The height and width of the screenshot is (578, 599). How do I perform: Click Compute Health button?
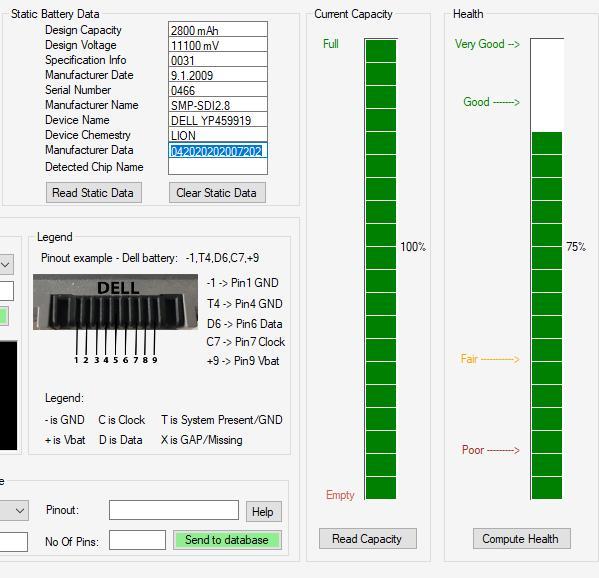click(521, 539)
